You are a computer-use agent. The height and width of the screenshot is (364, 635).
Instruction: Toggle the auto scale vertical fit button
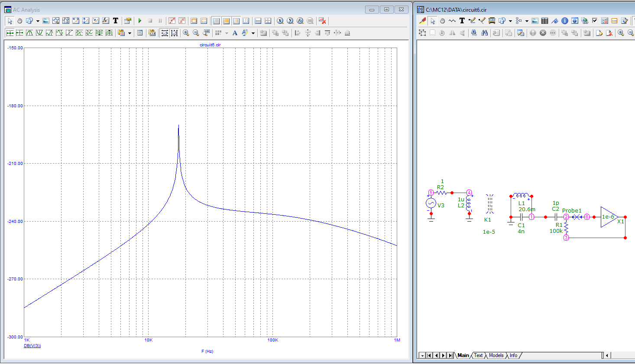coord(174,33)
